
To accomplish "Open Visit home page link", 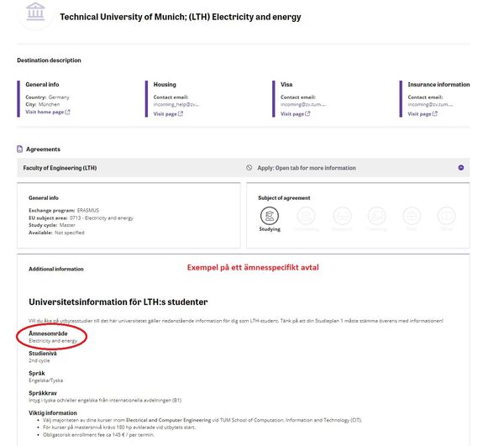I will (48, 112).
